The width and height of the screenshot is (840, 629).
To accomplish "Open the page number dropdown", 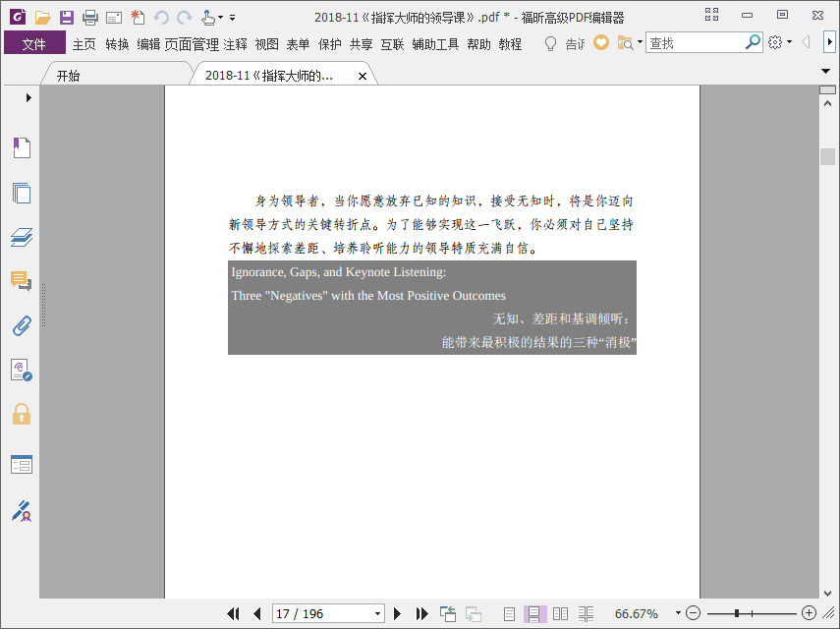I will tap(377, 614).
